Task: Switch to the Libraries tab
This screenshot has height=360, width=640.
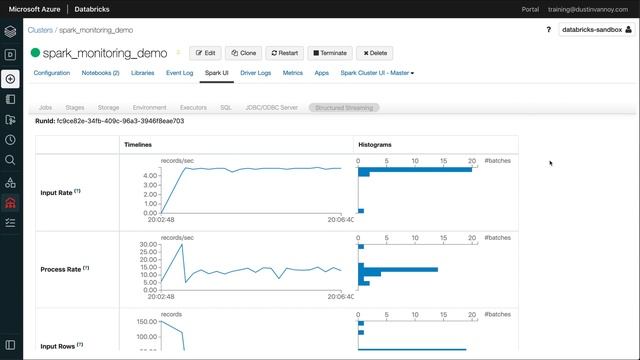Action: coord(142,73)
